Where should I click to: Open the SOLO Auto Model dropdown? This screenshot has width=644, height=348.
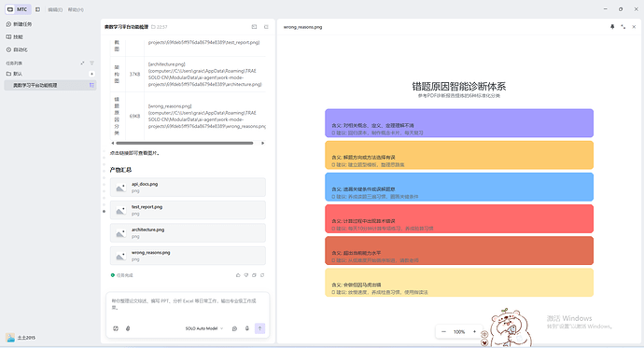pos(204,328)
